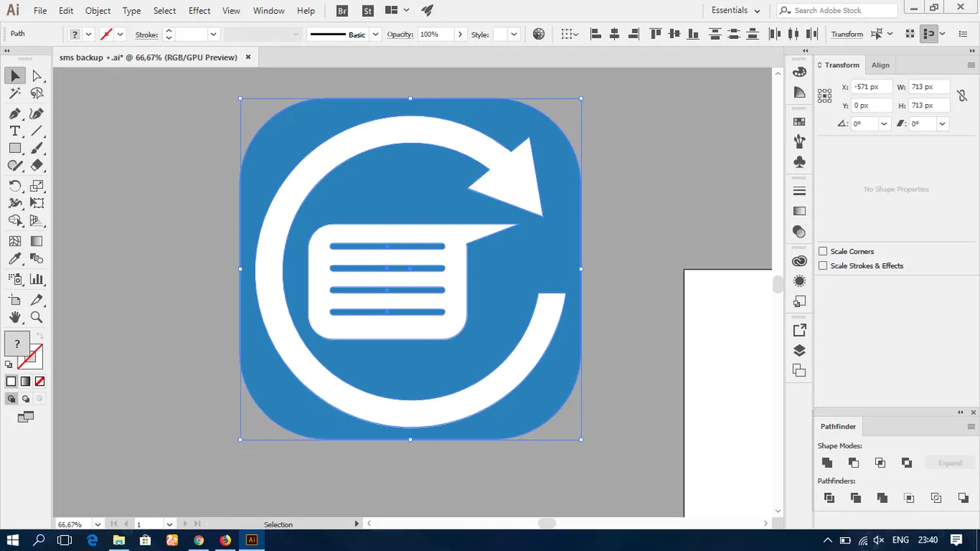980x551 pixels.
Task: Select the Width/Warp tool
Action: 15,204
